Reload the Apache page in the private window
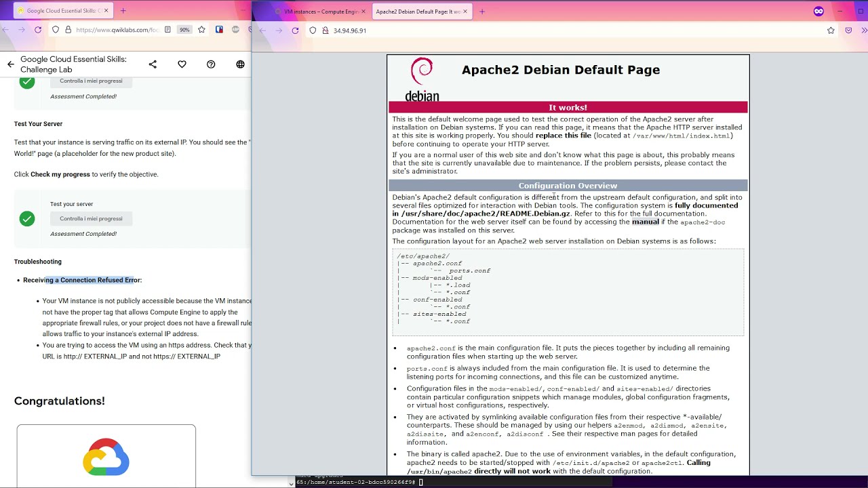Viewport: 868px width, 488px height. (x=295, y=30)
